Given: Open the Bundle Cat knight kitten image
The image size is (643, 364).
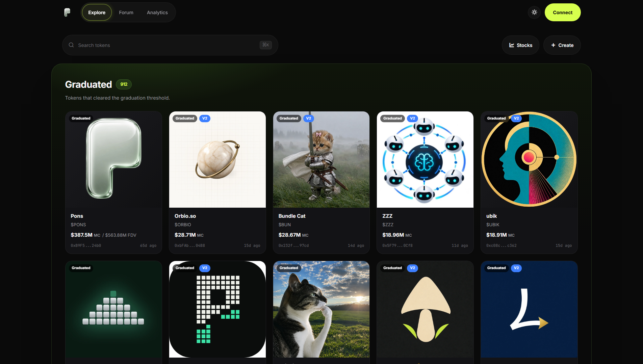Looking at the screenshot, I should pos(321,159).
